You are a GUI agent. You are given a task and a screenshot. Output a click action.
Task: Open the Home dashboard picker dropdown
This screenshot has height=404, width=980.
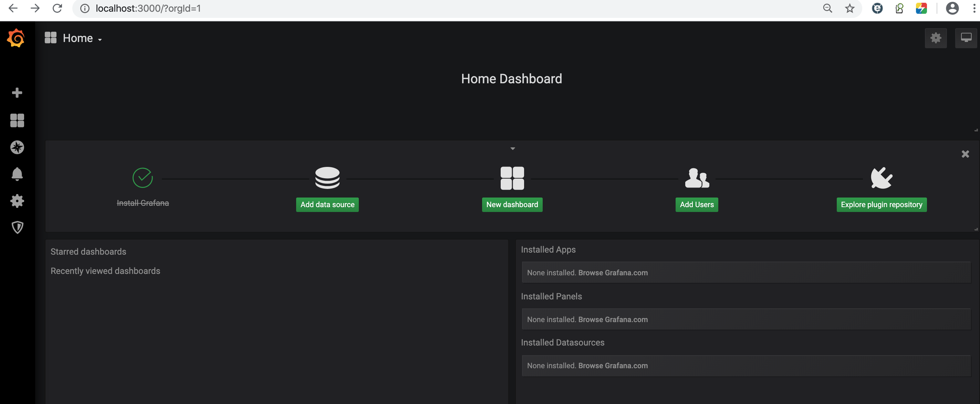[83, 38]
